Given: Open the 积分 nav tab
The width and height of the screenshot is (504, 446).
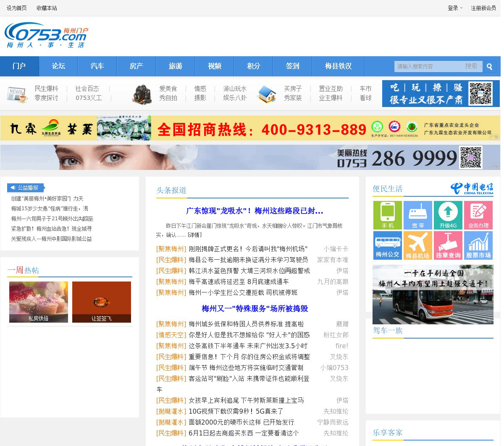Looking at the screenshot, I should tap(254, 66).
